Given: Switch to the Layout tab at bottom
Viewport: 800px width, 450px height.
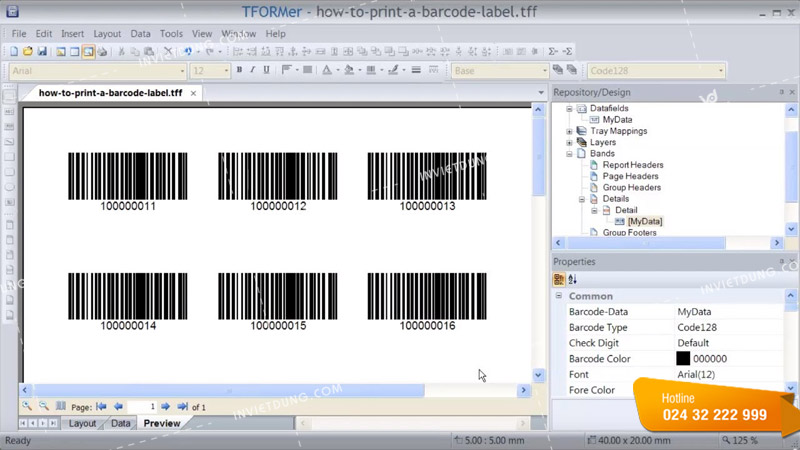Looking at the screenshot, I should 82,423.
